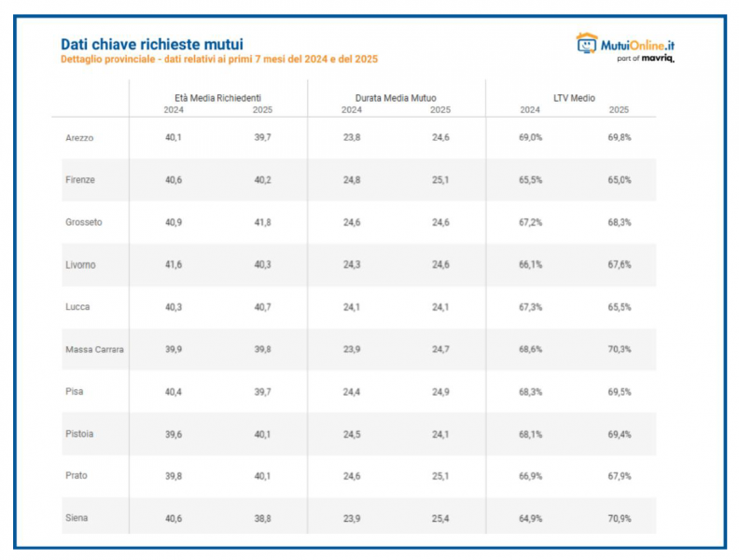
Task: Click the Massa Carrara row label
Action: (95, 349)
